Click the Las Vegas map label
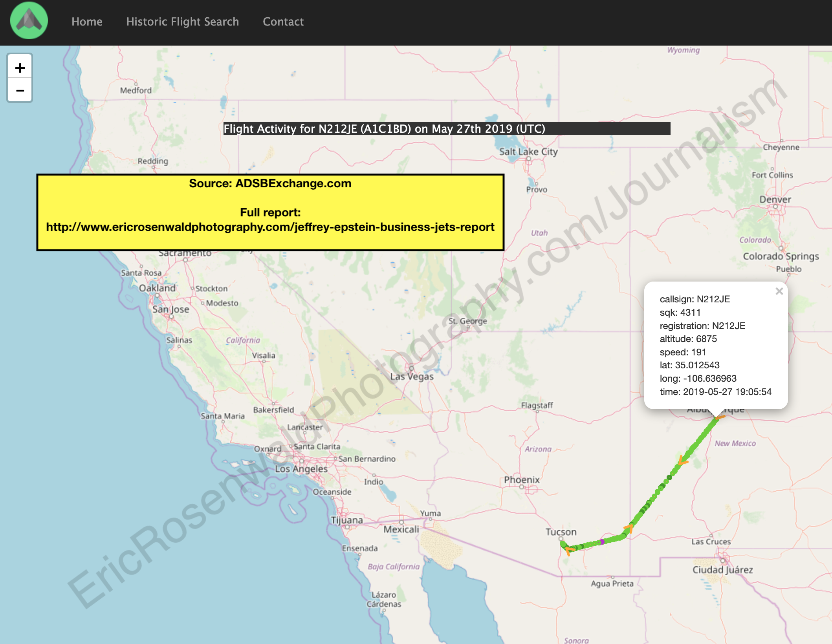 pyautogui.click(x=412, y=377)
